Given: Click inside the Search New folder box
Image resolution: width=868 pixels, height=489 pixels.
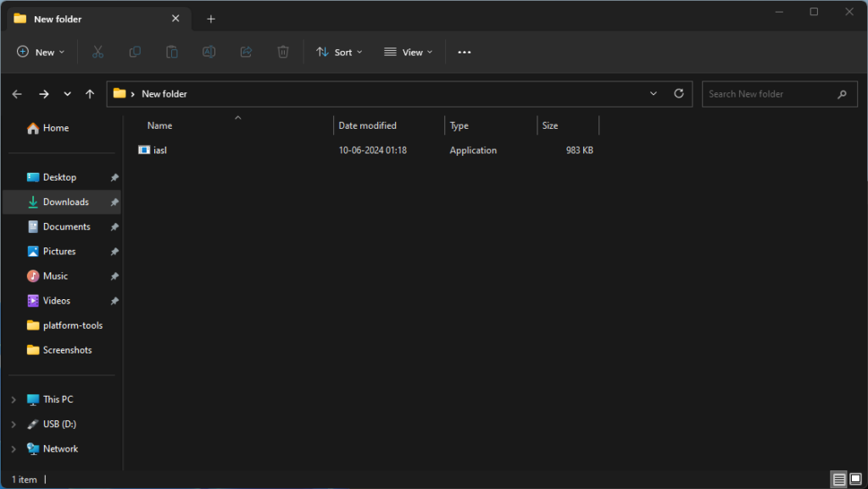Looking at the screenshot, I should [771, 93].
